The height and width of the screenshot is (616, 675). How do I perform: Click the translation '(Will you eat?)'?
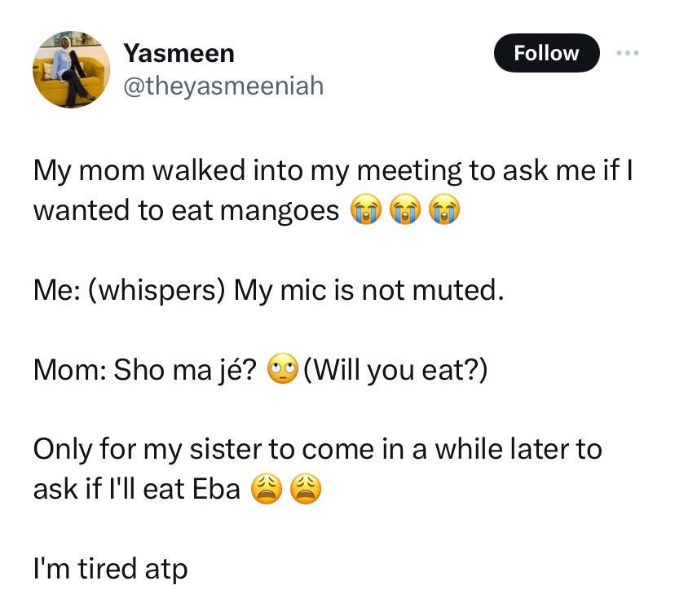[x=395, y=370]
